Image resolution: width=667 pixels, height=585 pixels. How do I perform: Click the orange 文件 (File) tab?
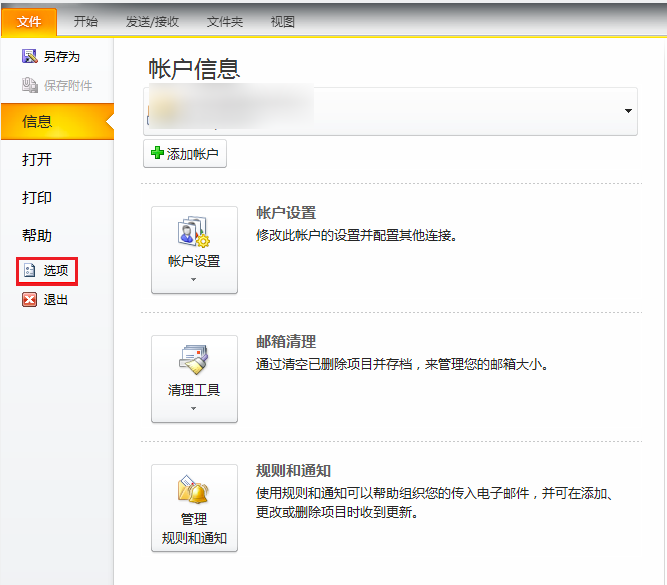click(29, 21)
